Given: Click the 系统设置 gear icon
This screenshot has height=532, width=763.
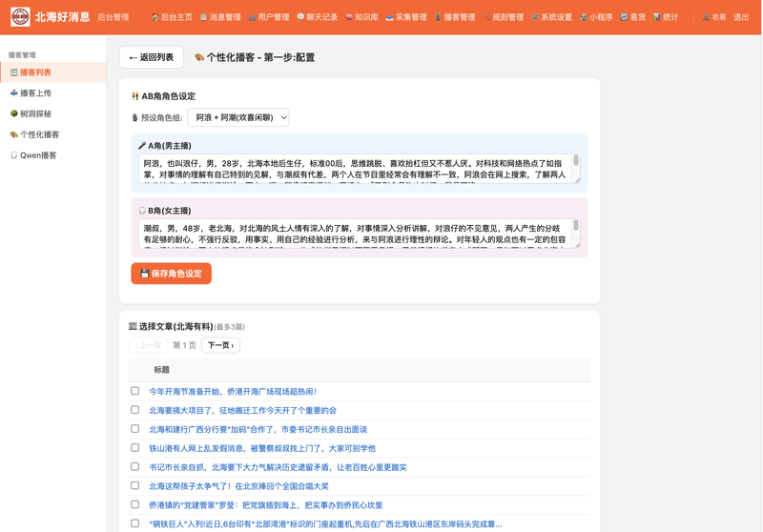Looking at the screenshot, I should (x=535, y=17).
